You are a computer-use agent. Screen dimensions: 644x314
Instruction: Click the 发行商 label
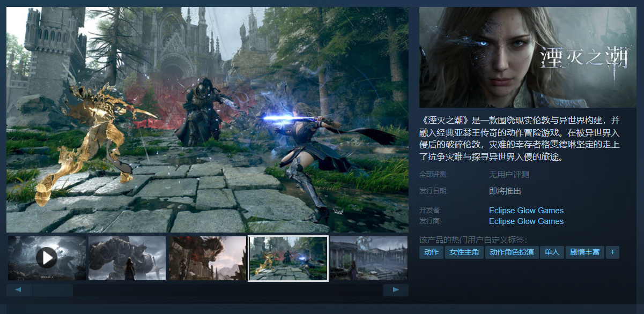[x=430, y=221]
